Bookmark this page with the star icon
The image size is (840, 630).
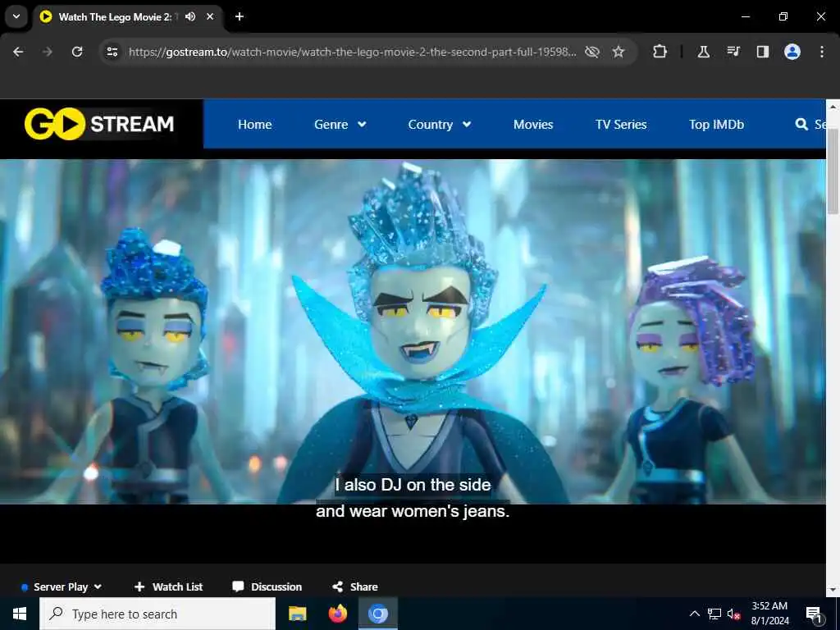(x=619, y=52)
